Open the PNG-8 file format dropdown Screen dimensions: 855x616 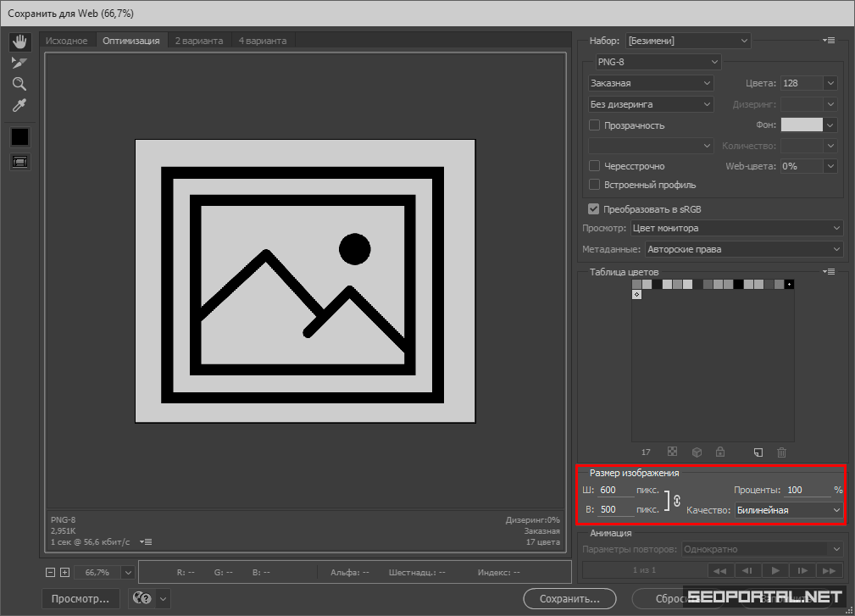click(x=658, y=62)
